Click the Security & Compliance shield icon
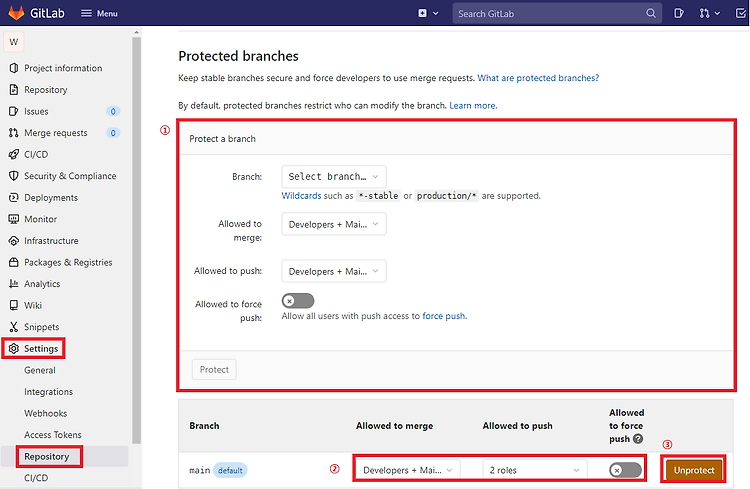750x489 pixels. click(x=14, y=176)
